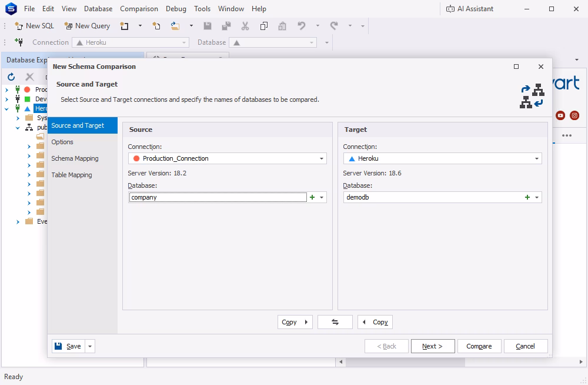Image resolution: width=588 pixels, height=385 pixels.
Task: Select the Table Mapping wizard page
Action: 82,175
